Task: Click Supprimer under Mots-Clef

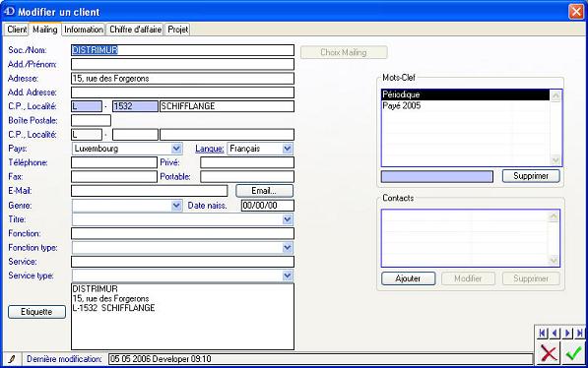Action: 531,176
